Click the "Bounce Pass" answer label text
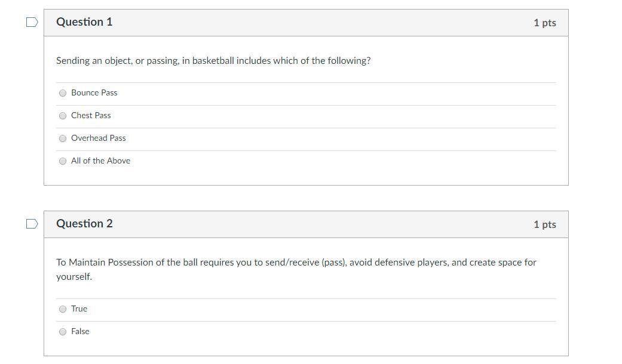 [94, 92]
